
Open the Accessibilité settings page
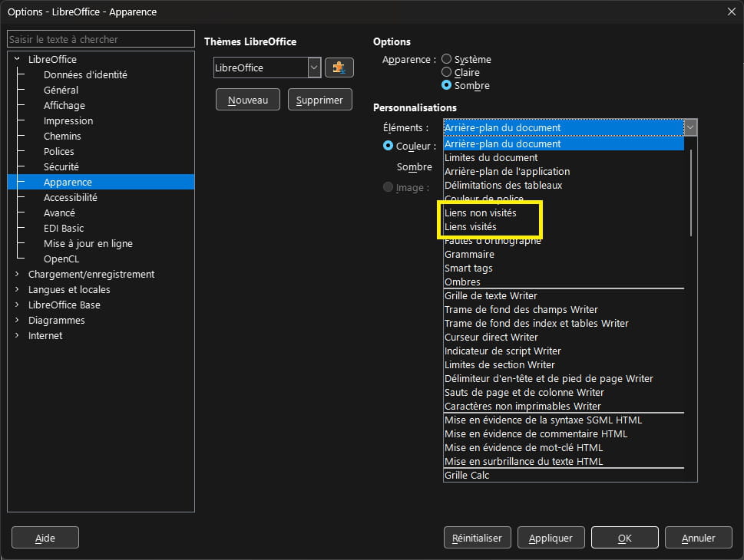point(70,197)
